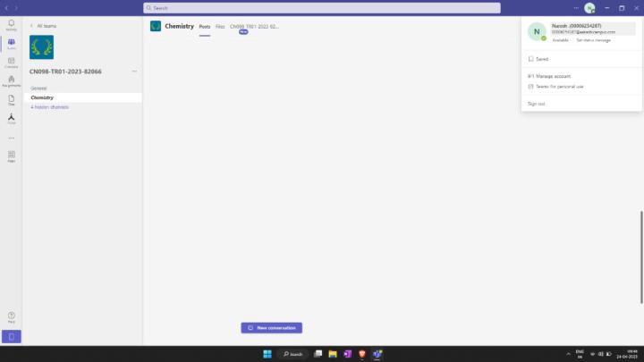Go forward with the navigation arrow
Image resolution: width=644 pixels, height=362 pixels.
pyautogui.click(x=16, y=8)
